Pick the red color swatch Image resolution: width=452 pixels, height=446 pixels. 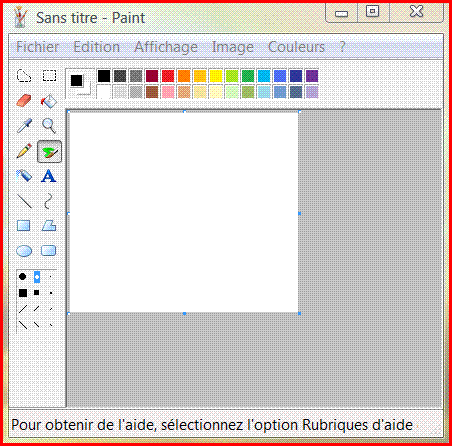(168, 76)
